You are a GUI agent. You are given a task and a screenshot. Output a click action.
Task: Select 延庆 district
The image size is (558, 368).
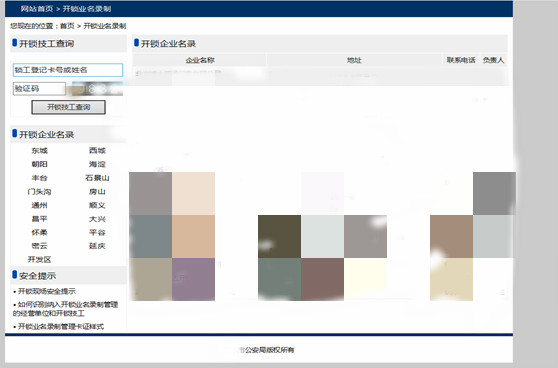(97, 246)
